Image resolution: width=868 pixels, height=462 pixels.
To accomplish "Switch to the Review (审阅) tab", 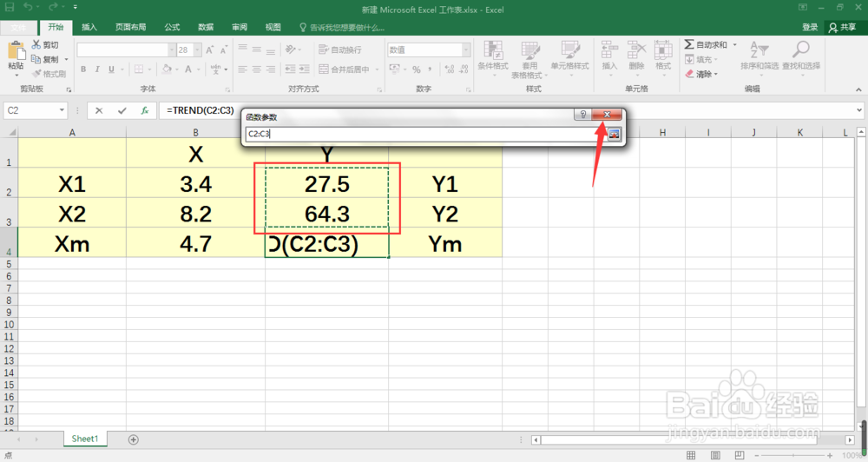I will 240,27.
